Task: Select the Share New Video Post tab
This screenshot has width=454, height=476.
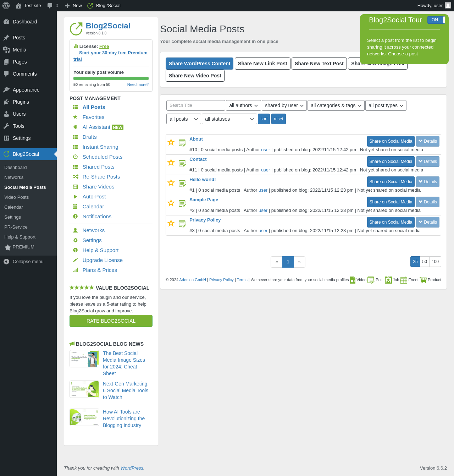Action: point(195,76)
